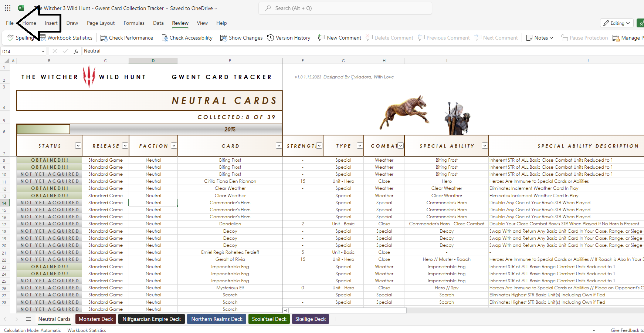Open the FACTION column filter dropdown
This screenshot has width=644, height=333.
[174, 146]
